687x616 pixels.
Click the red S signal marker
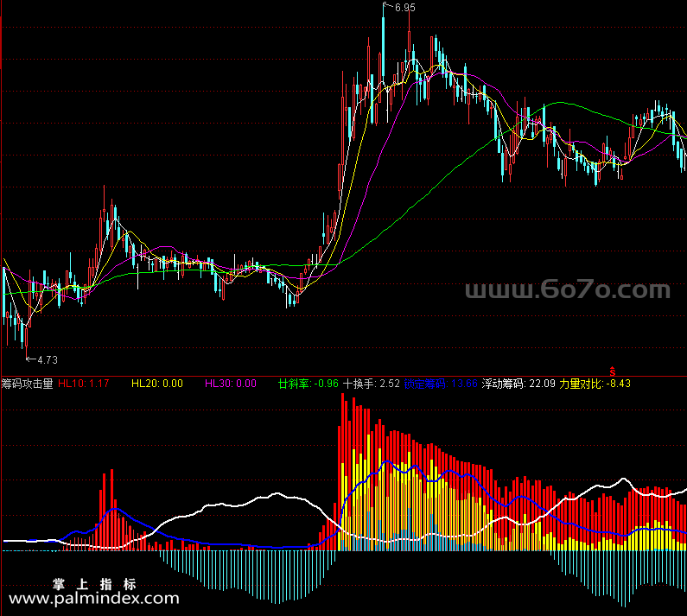pyautogui.click(x=613, y=372)
